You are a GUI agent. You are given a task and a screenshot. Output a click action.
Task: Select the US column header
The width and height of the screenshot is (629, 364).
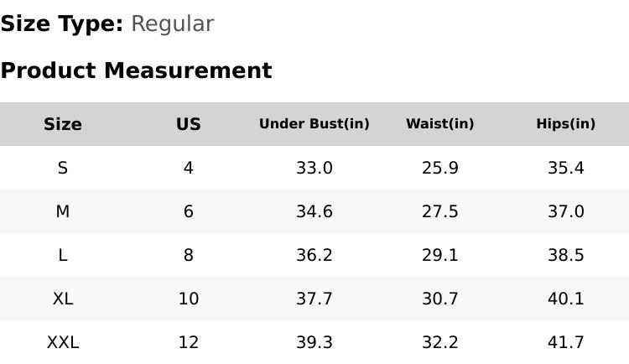pos(189,124)
